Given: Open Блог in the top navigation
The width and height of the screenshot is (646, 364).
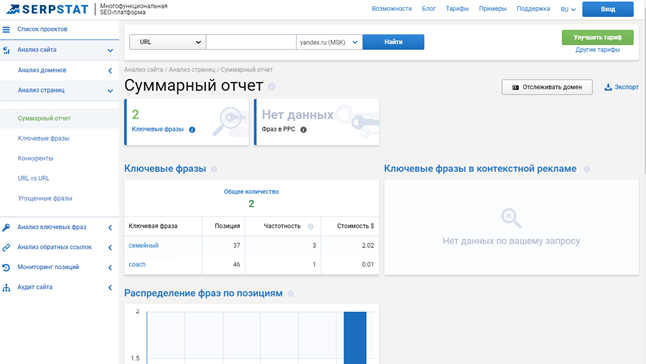Looking at the screenshot, I should (x=428, y=9).
